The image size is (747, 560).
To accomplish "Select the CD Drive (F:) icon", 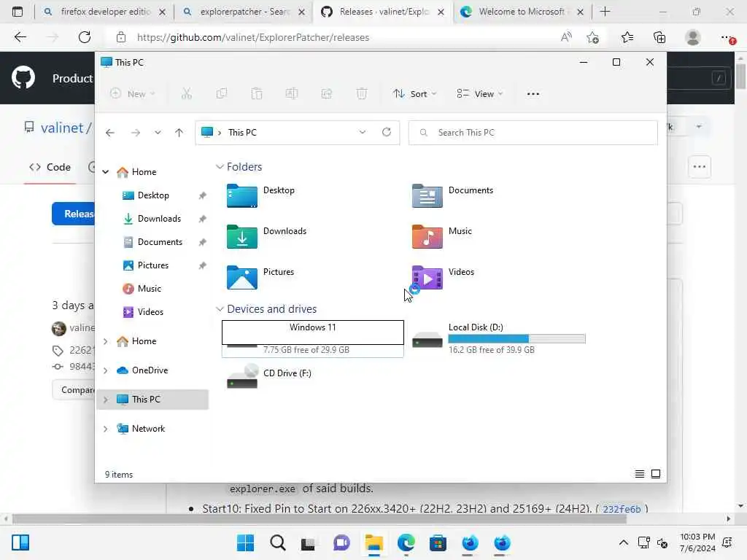I will 242,377.
